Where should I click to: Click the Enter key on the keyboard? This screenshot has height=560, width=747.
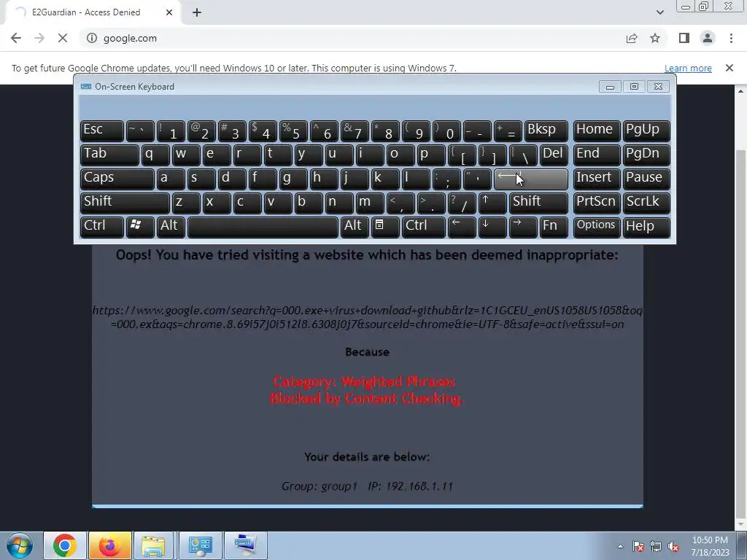point(531,179)
